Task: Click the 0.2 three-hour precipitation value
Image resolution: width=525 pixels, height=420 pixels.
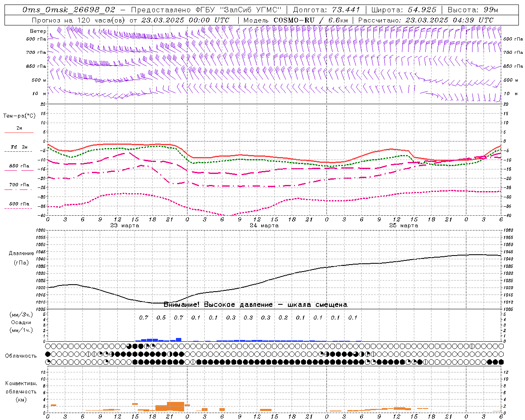Action: click(x=283, y=318)
